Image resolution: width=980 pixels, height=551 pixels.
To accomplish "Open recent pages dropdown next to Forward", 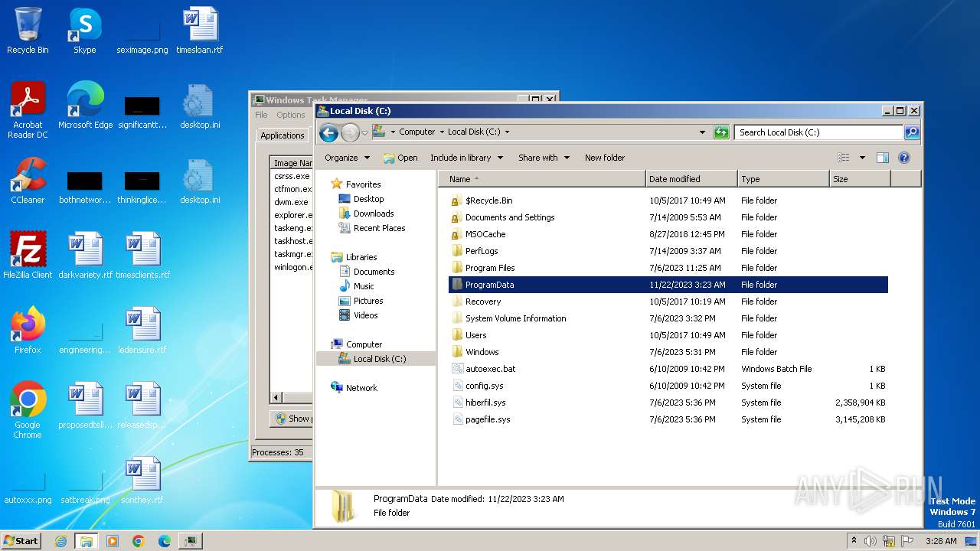I will click(364, 132).
